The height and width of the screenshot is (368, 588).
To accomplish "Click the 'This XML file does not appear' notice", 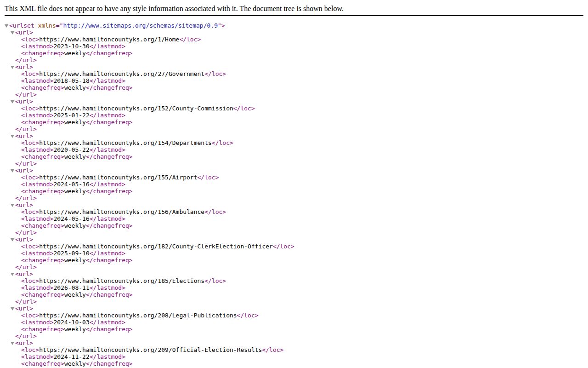I will click(174, 9).
